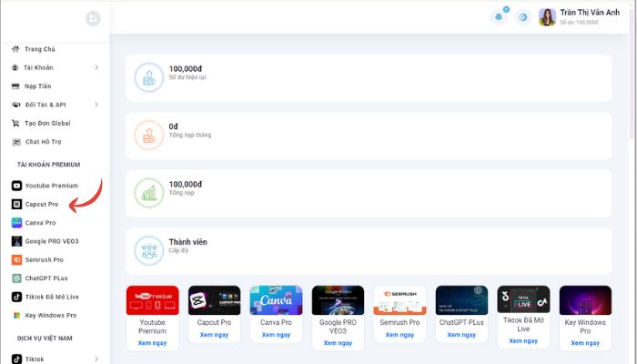Click Xem ngay under Tiktok Đã Mở Live card
This screenshot has height=364, width=637.
523,341
